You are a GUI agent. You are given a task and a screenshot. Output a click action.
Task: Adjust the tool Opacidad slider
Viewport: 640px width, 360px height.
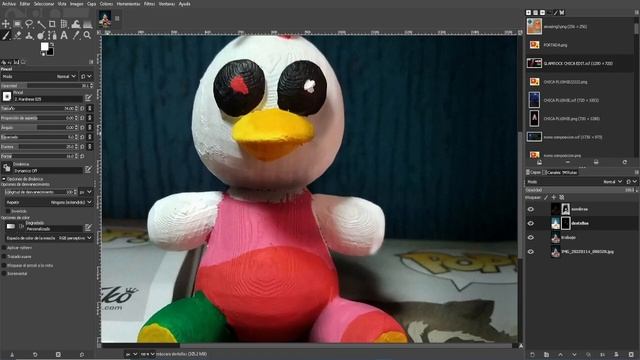tap(47, 86)
